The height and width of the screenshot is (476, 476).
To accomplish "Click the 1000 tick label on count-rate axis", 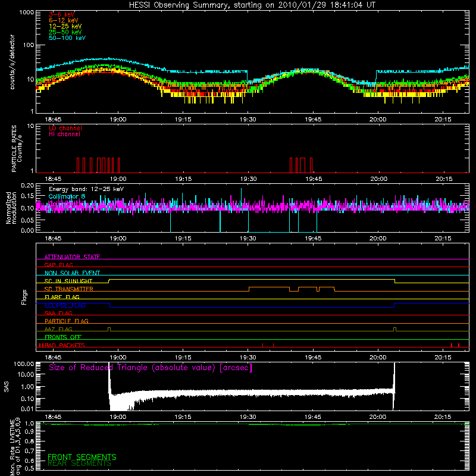I will tap(26, 12).
